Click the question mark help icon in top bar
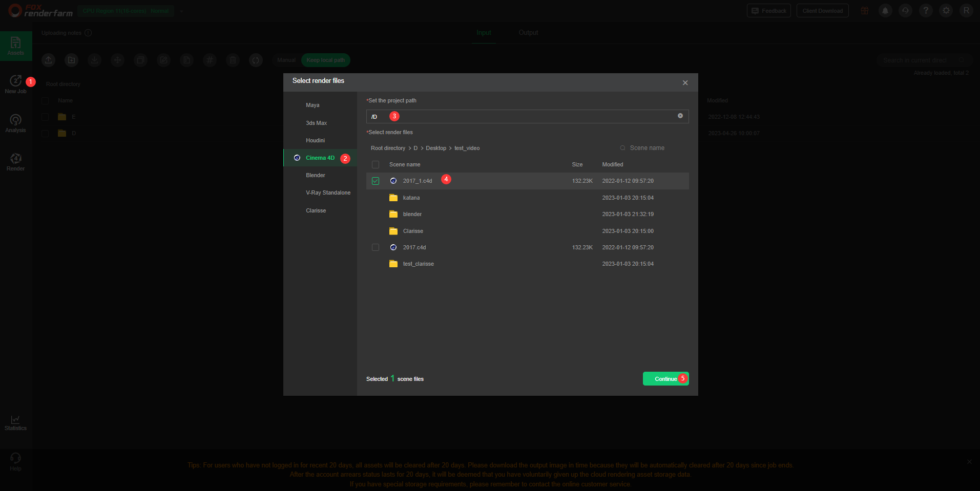The width and height of the screenshot is (980, 491). 926,11
